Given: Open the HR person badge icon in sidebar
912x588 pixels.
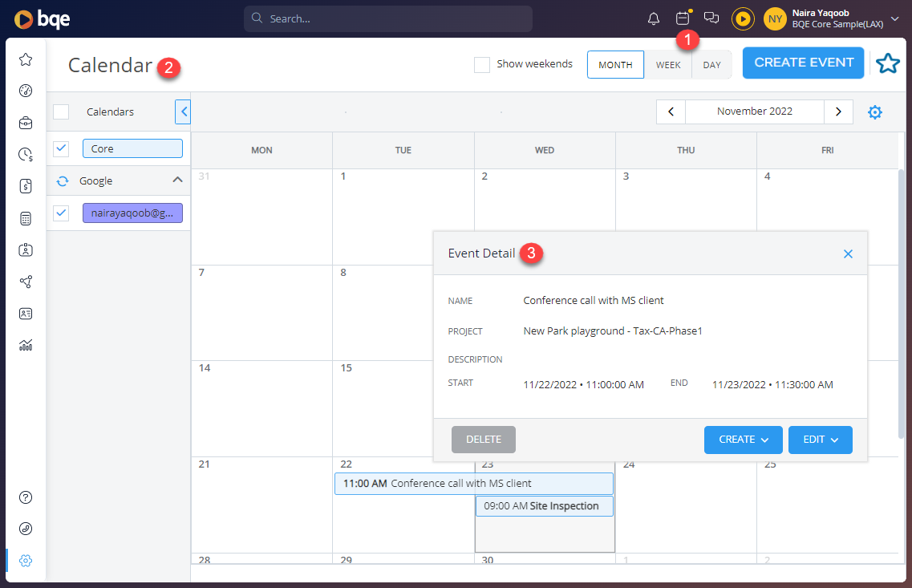Looking at the screenshot, I should click(26, 250).
